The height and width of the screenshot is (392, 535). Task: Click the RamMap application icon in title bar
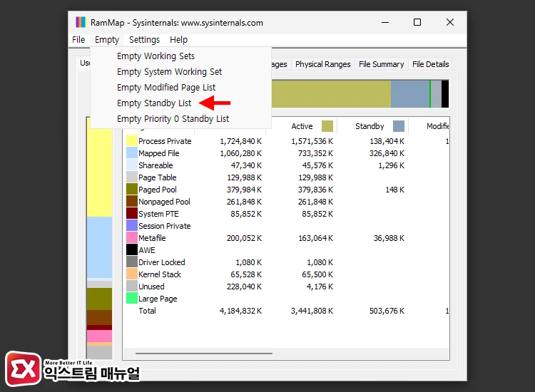coord(81,22)
